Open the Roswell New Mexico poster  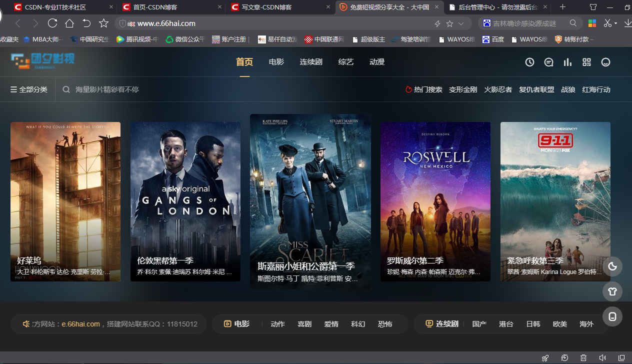click(x=435, y=201)
